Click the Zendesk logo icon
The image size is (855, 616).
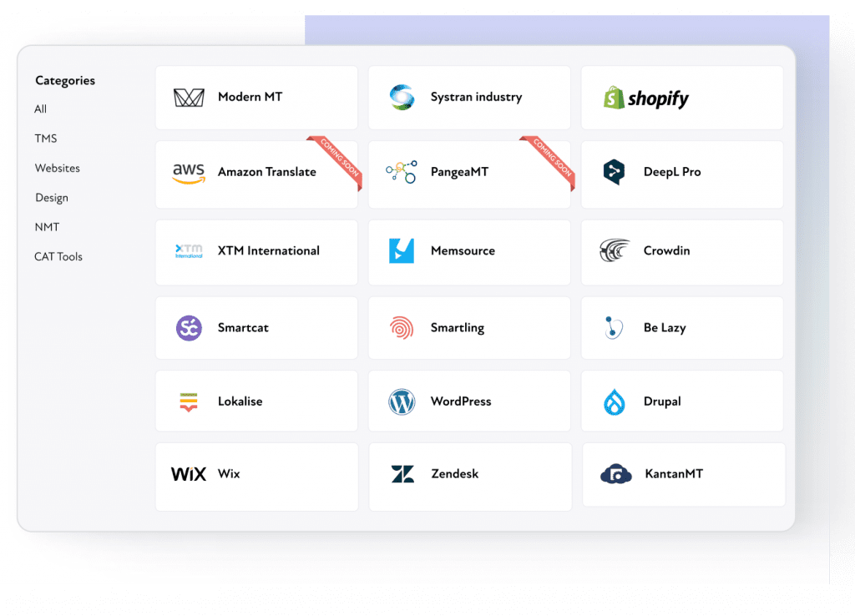click(402, 474)
